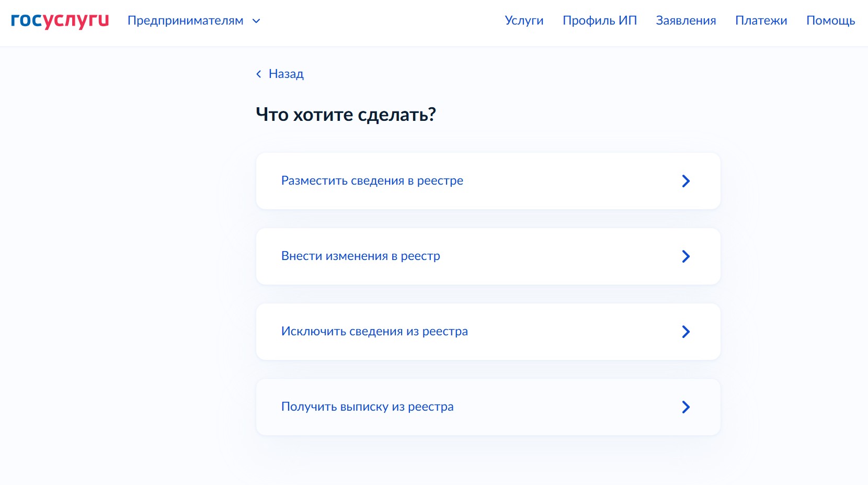The height and width of the screenshot is (485, 868).
Task: Open Заявления in the top navigation
Action: click(686, 20)
